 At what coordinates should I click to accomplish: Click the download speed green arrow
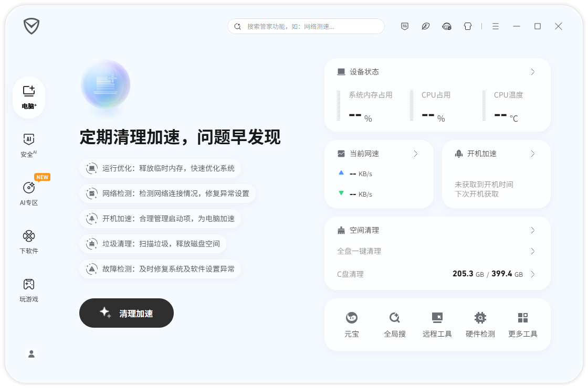341,193
